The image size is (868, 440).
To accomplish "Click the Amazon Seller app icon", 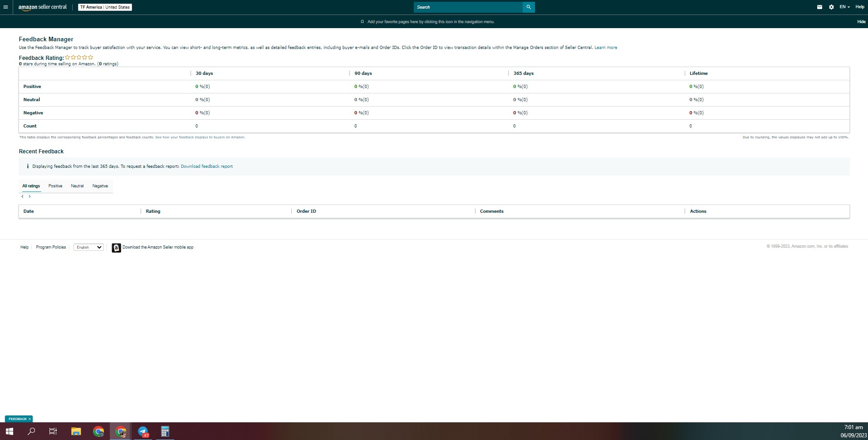I will 116,248.
